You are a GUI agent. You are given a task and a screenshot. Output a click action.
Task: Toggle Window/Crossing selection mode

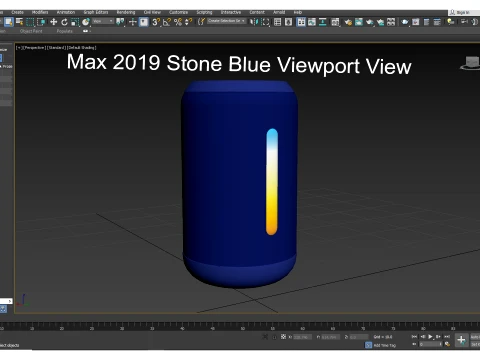[x=41, y=22]
